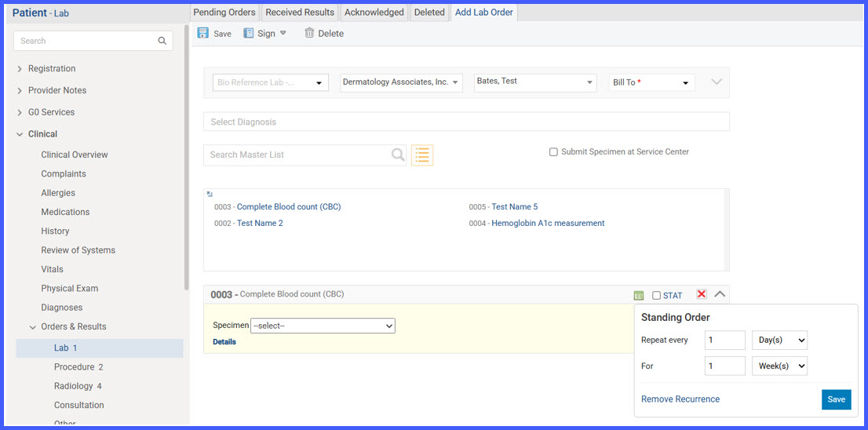Click the Select Diagnosis field

[466, 122]
